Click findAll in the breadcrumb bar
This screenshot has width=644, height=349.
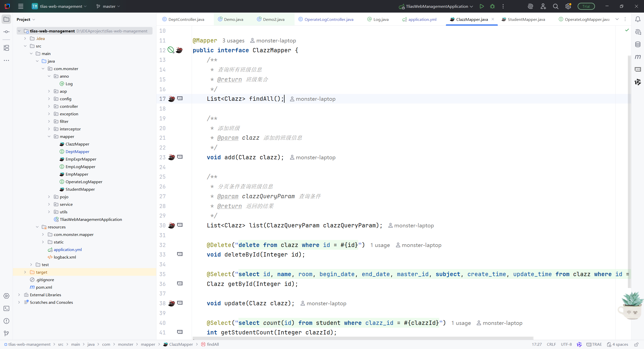click(x=213, y=344)
